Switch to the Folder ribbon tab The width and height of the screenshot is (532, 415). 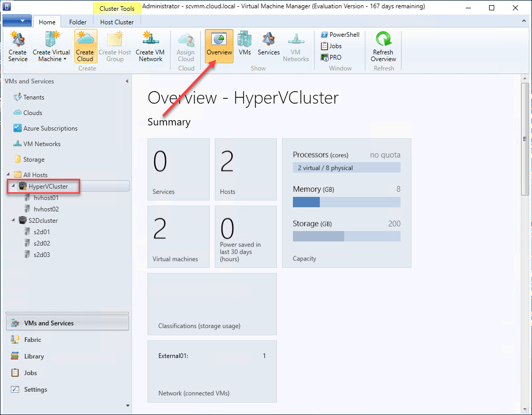tap(78, 22)
